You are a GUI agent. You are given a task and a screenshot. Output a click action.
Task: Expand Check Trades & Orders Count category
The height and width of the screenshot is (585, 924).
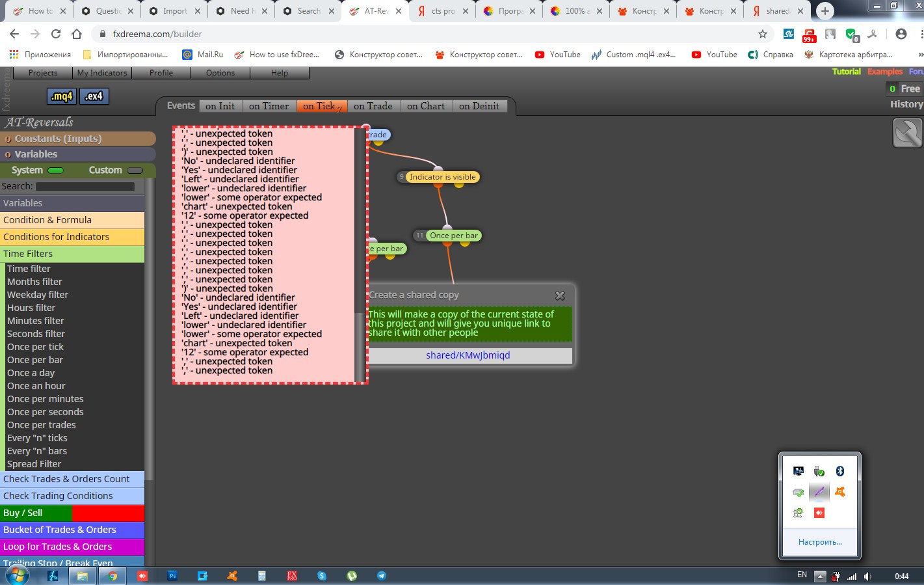tap(72, 479)
